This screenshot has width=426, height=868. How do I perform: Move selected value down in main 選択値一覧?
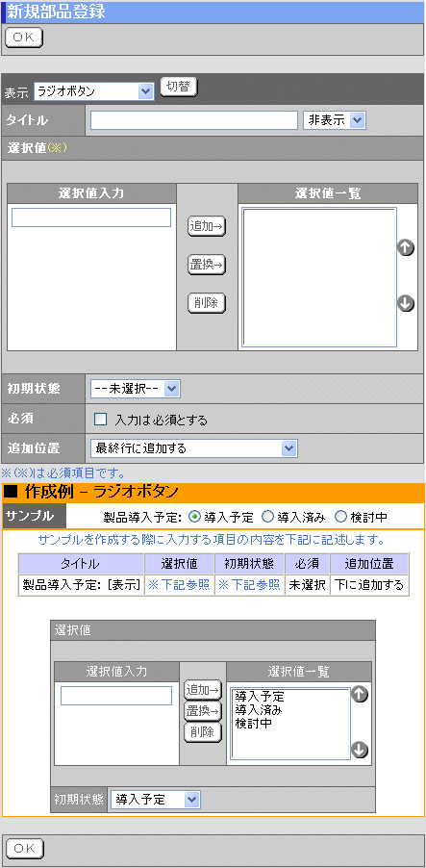click(406, 303)
